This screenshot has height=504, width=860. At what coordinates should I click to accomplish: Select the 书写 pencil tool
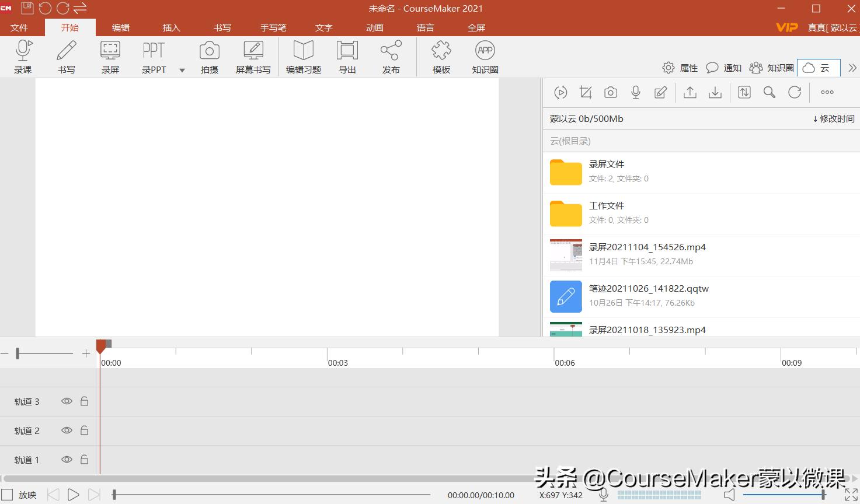(x=67, y=51)
